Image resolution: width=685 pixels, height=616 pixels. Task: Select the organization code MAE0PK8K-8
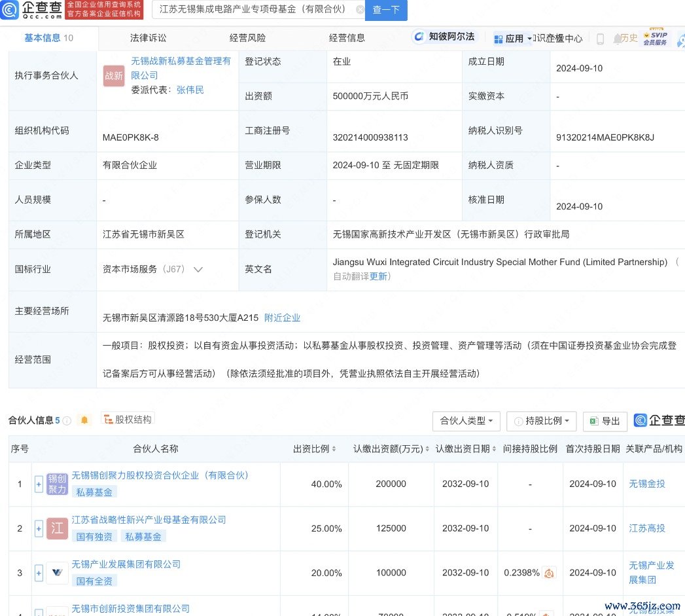click(x=131, y=137)
